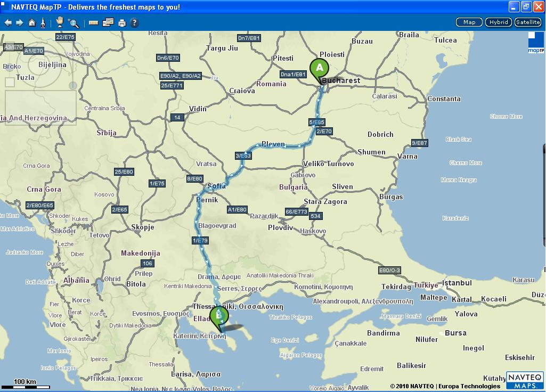Screen dimensions: 546x392
Task: Click the Dobrich city label
Action: click(380, 134)
